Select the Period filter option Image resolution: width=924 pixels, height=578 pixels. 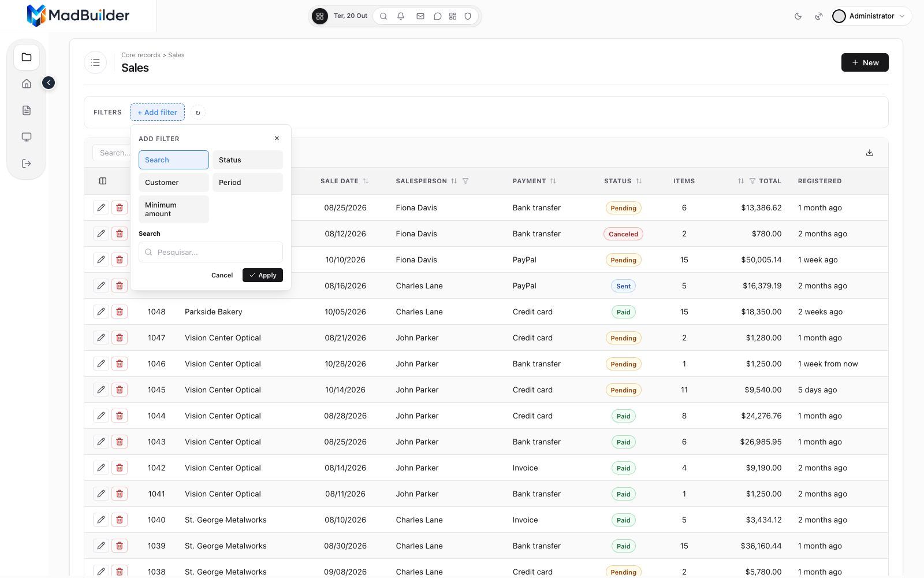point(248,183)
